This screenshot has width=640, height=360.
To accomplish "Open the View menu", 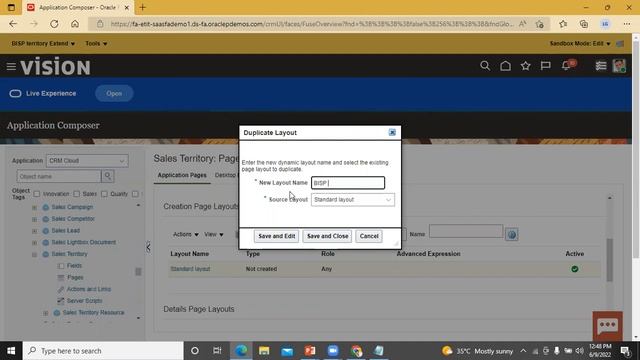I will pyautogui.click(x=213, y=234).
